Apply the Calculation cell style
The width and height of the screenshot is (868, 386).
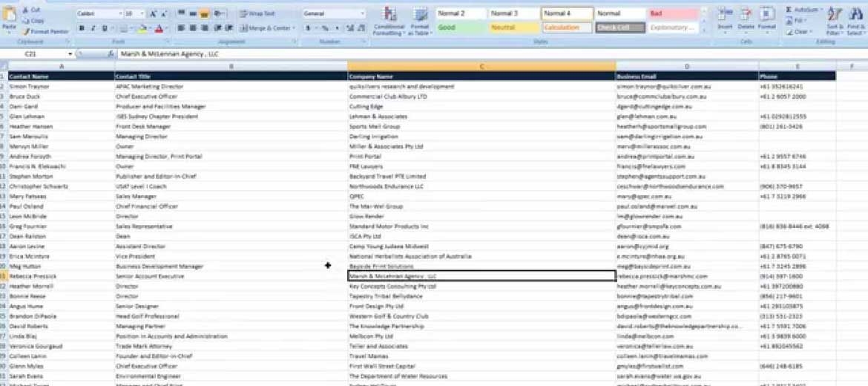point(567,27)
